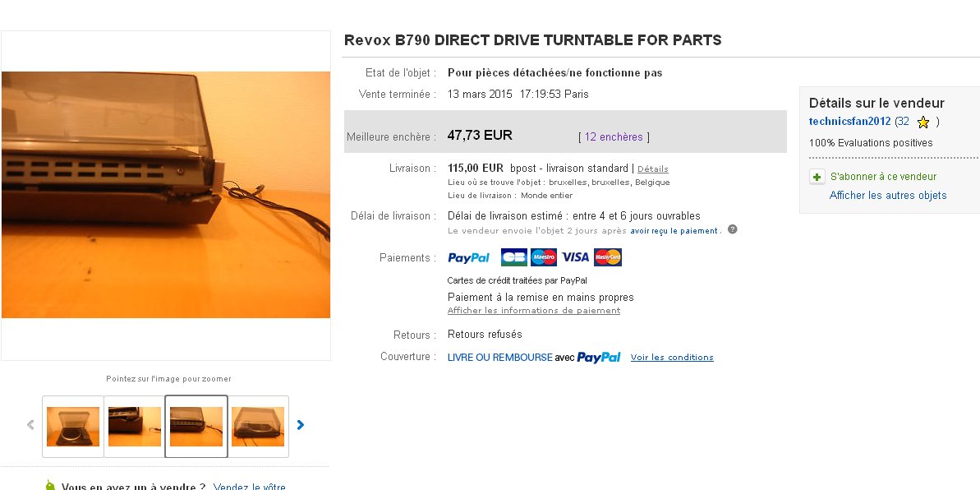Click the CB card logo
Viewport: 980px width, 490px height.
513,257
